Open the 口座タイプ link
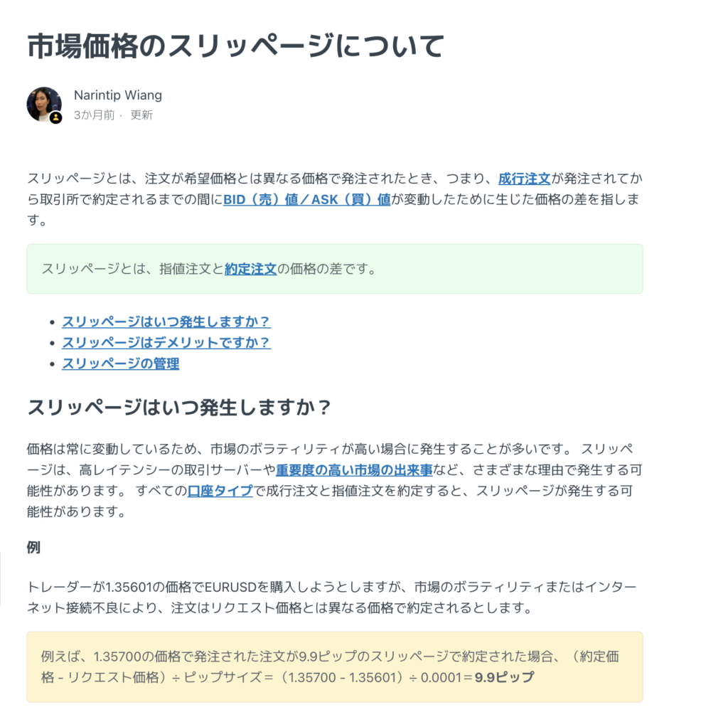Image resolution: width=728 pixels, height=717 pixels. [220, 491]
